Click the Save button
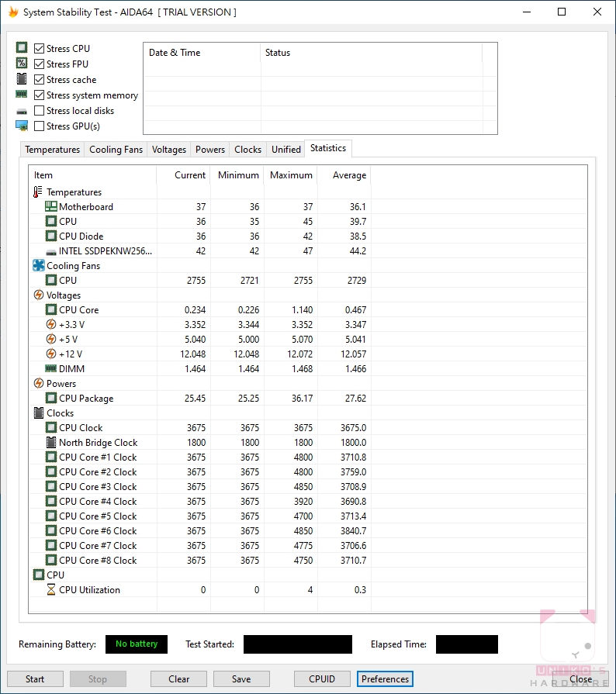 [x=241, y=679]
